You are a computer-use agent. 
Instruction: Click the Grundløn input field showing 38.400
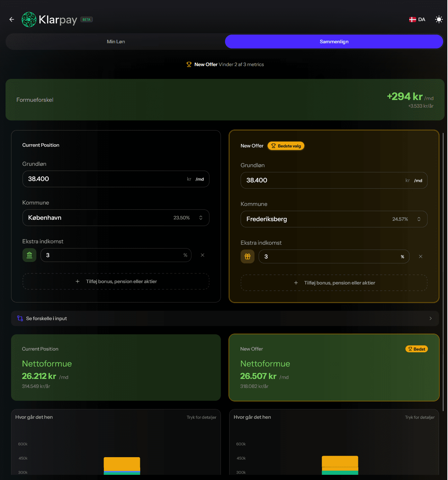coord(116,179)
